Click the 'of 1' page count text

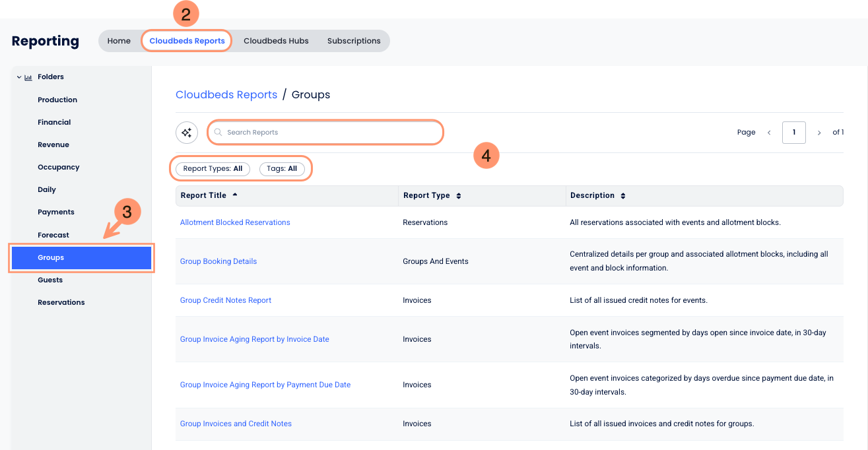(838, 133)
